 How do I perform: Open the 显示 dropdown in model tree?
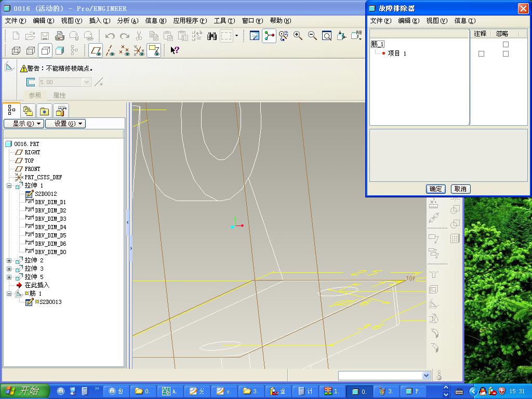point(24,124)
